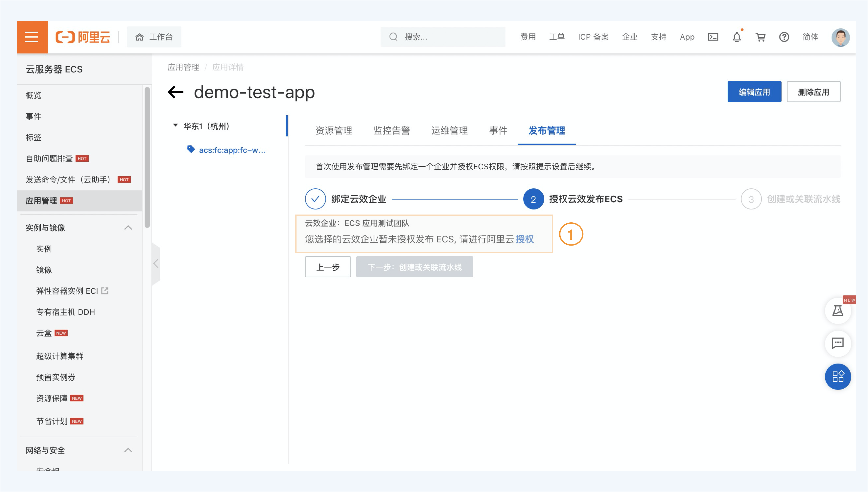The width and height of the screenshot is (868, 492).
Task: Click the tag icon beside acs:fc:app
Action: [x=191, y=149]
